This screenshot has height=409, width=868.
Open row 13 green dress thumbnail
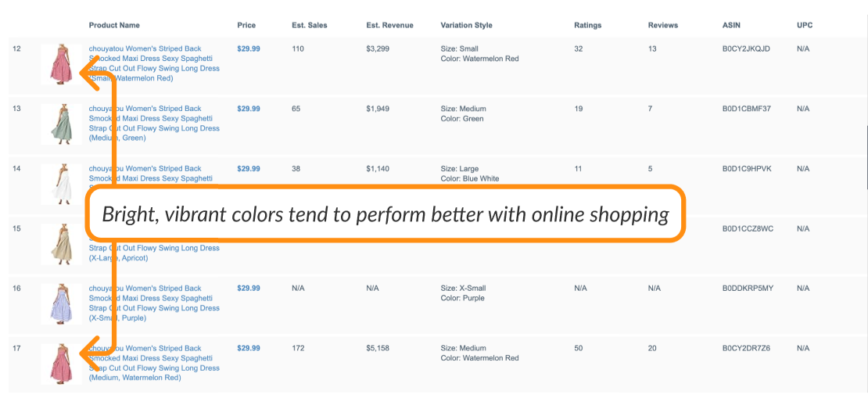(x=61, y=124)
